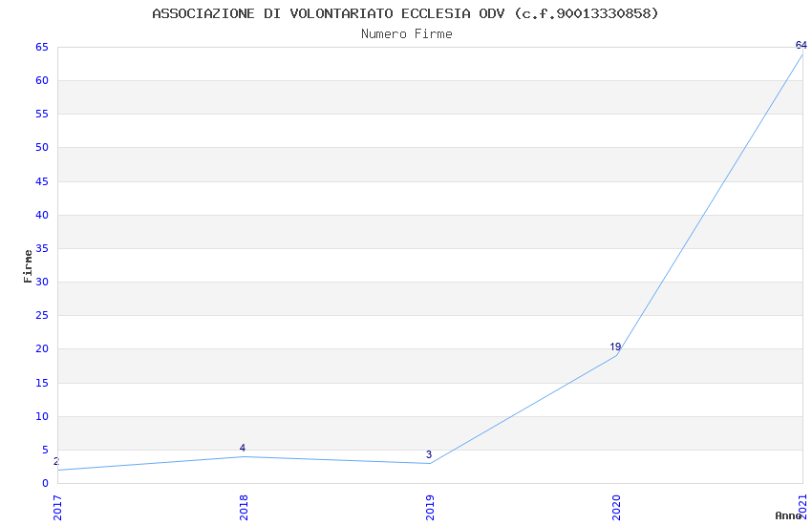Click the Anno x-axis label
Image resolution: width=812 pixels, height=525 pixels.
788,515
